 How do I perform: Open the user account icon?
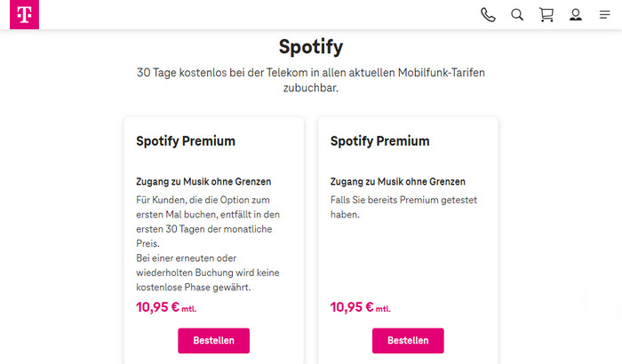pos(576,14)
